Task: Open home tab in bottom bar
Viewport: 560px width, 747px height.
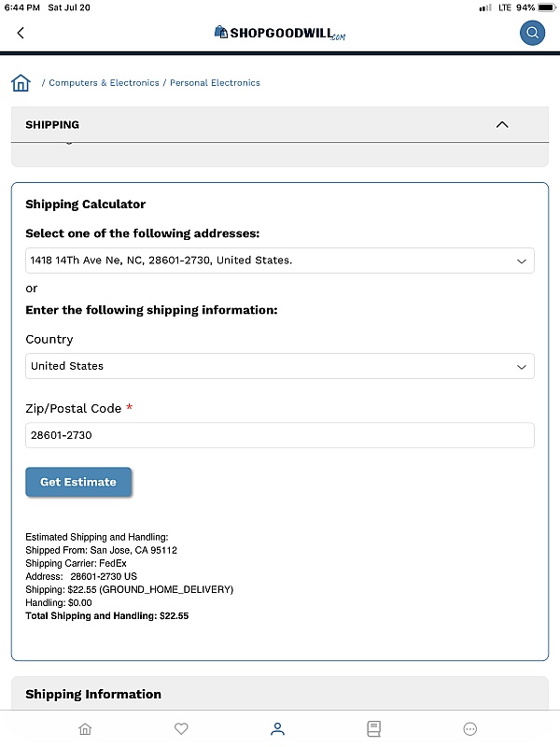Action: coord(85,728)
